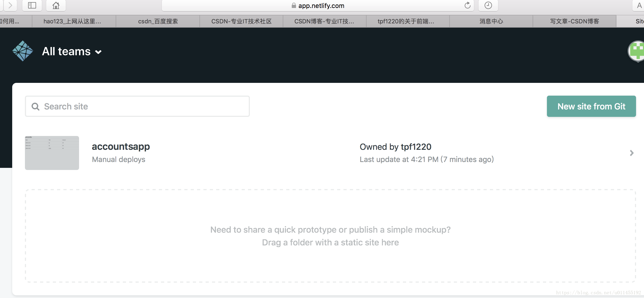This screenshot has height=298, width=644.
Task: Open accountsapp via right chevron
Action: tap(632, 153)
